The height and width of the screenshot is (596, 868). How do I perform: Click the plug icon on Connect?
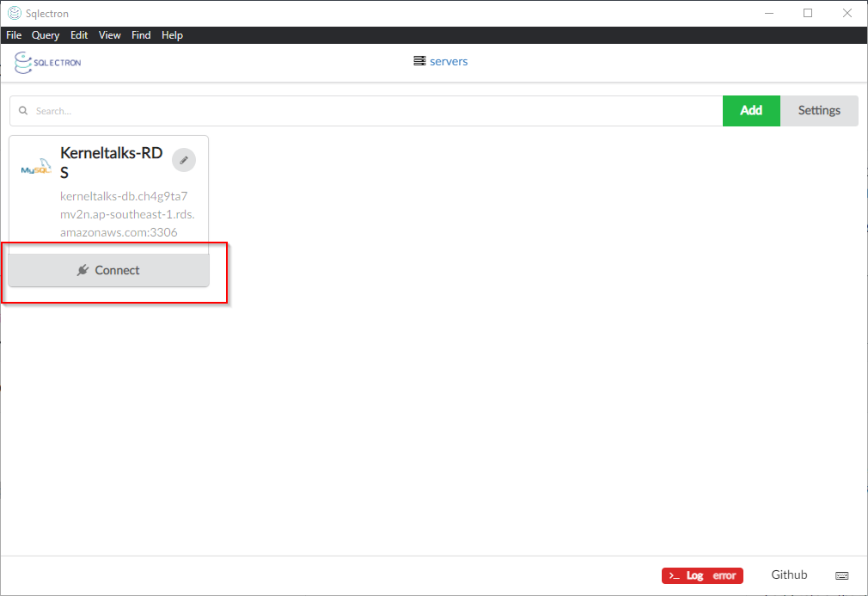(83, 270)
